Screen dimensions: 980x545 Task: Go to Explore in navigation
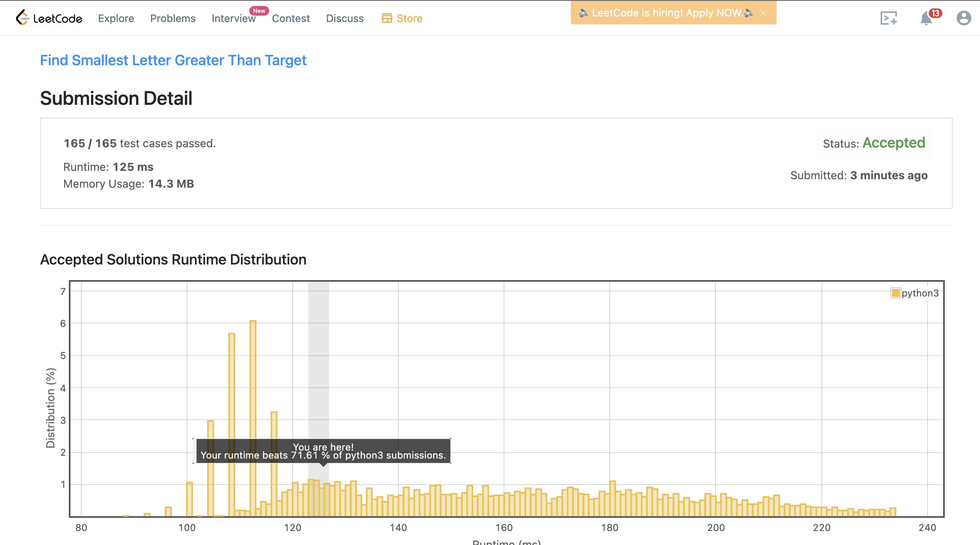pyautogui.click(x=116, y=18)
